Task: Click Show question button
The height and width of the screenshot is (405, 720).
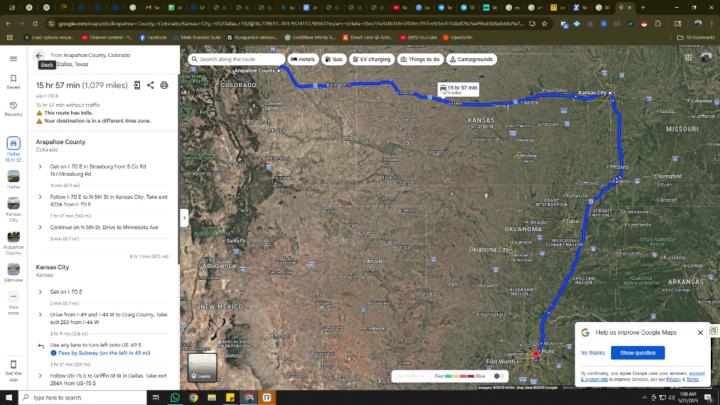Action: 638,353
